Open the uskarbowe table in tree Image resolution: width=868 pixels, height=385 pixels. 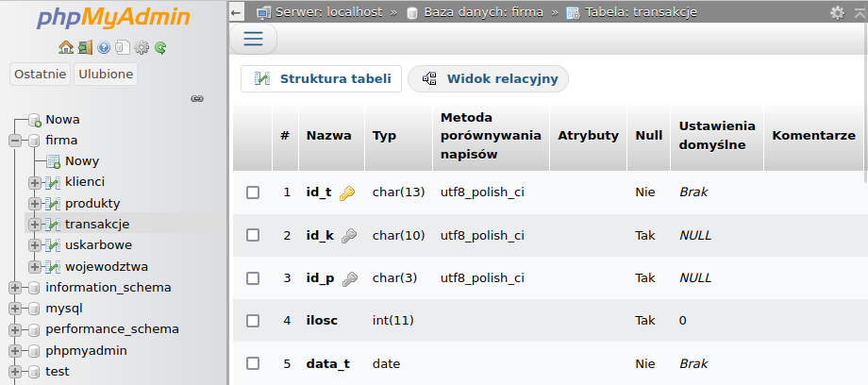98,245
